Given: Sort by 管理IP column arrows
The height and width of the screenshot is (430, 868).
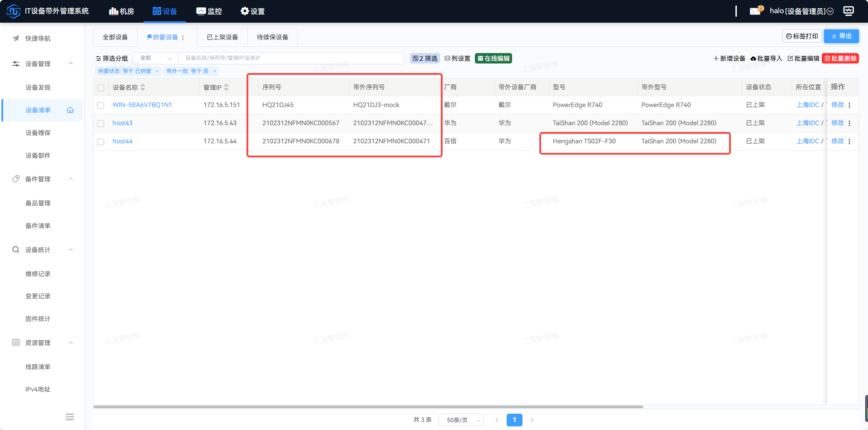Looking at the screenshot, I should click(227, 87).
